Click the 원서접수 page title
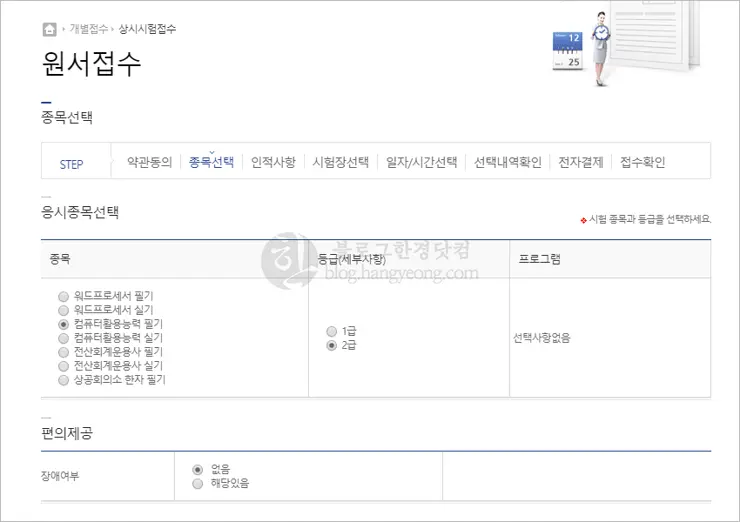Screen dimensions: 740x522 click(92, 63)
